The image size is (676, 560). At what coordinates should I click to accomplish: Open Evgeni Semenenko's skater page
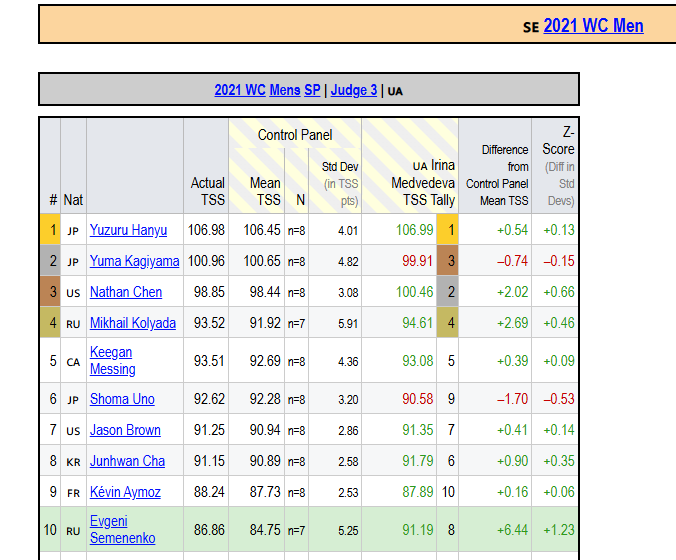click(x=123, y=529)
